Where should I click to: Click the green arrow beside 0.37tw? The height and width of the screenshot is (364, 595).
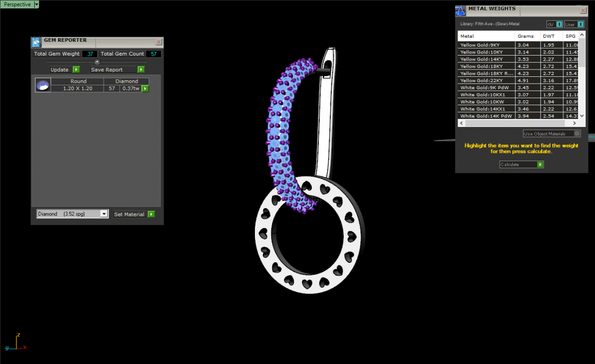tap(145, 89)
